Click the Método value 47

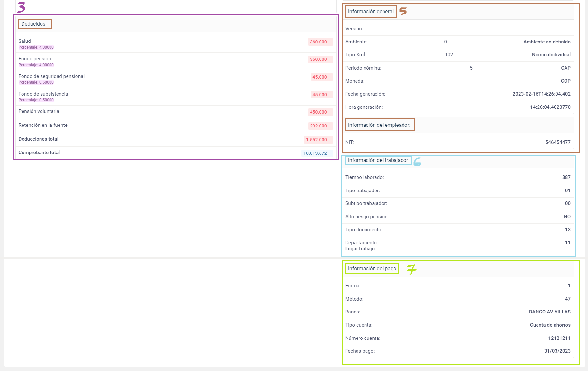(568, 299)
